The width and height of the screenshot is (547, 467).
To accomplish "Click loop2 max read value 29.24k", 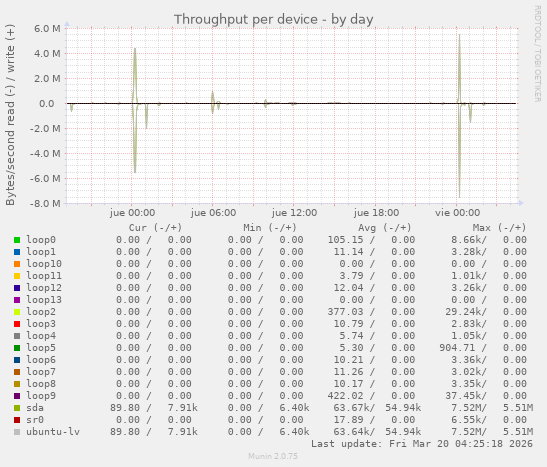I will [x=463, y=312].
